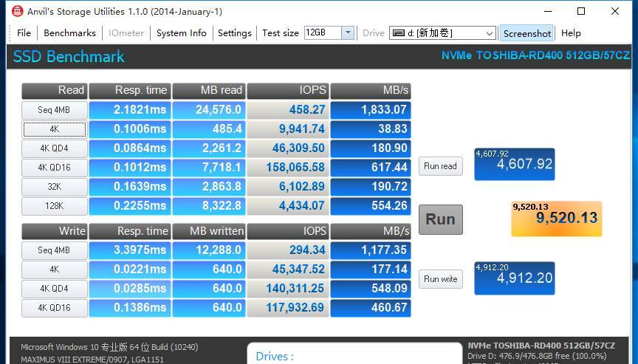This screenshot has height=364, width=638.
Task: Open the Benchmarks menu
Action: click(x=69, y=33)
